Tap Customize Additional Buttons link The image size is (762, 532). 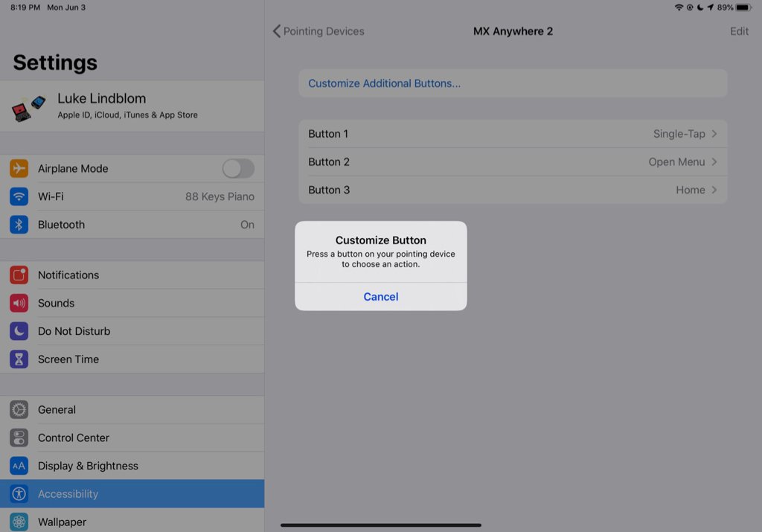(385, 83)
